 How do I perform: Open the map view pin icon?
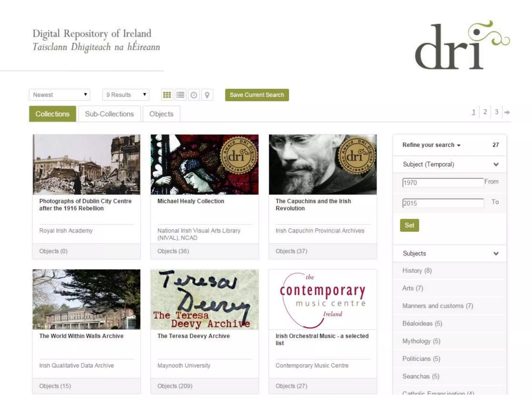coord(207,95)
